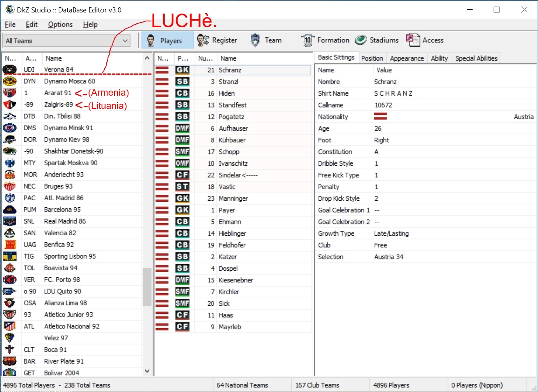
Task: Click the FC. Porto 98 crest
Action: tap(10, 280)
